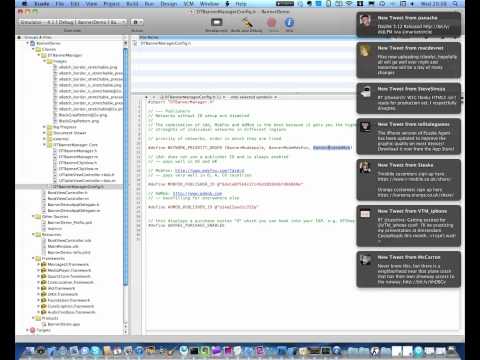Open the Design menu

[x=169, y=4]
